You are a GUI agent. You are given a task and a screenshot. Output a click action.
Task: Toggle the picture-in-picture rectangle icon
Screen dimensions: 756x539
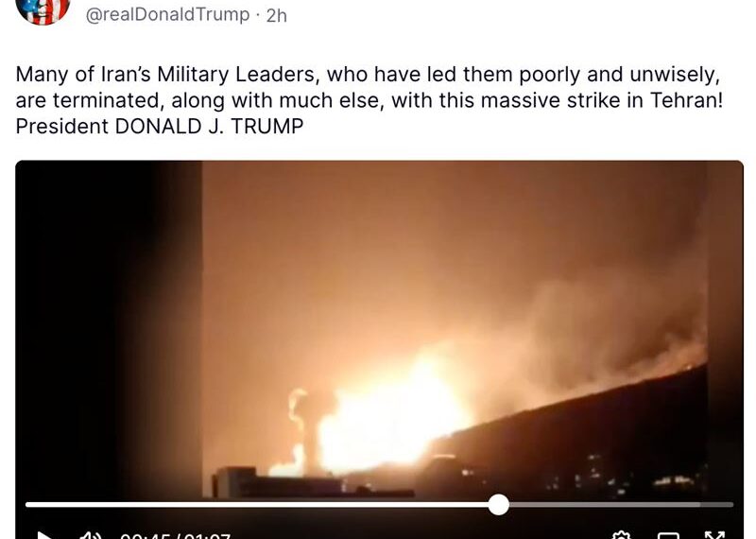(x=668, y=536)
